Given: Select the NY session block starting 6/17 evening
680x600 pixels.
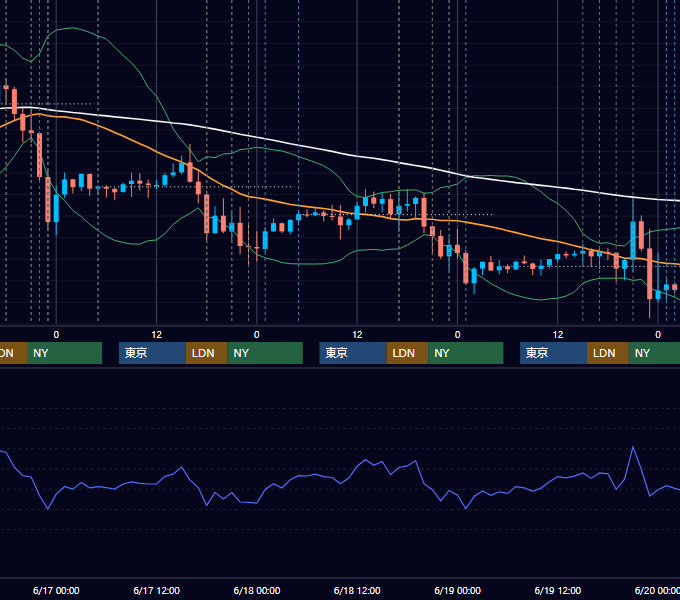Looking at the screenshot, I should click(265, 353).
